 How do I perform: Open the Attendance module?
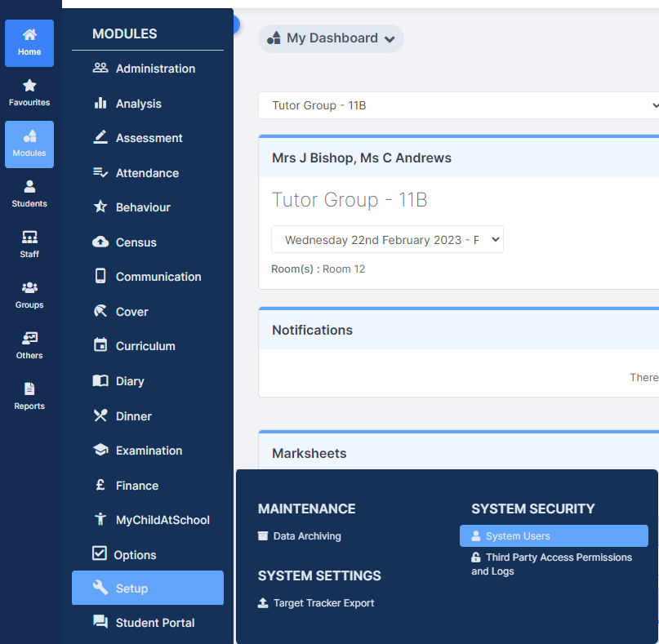(x=148, y=173)
